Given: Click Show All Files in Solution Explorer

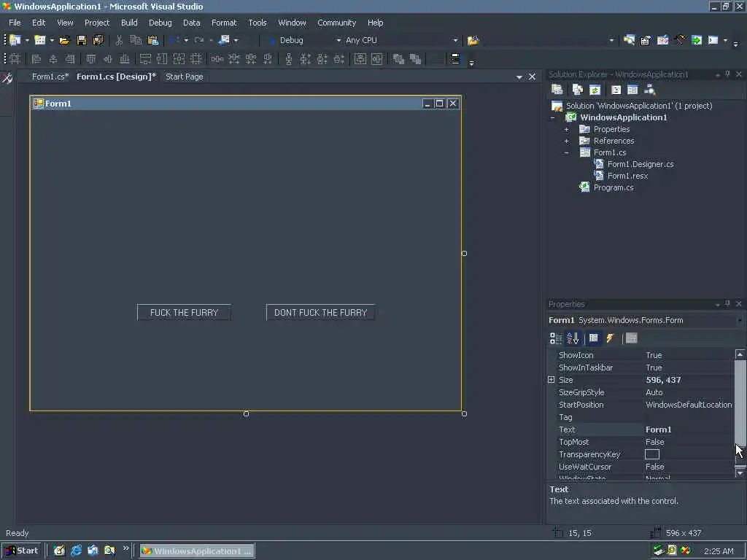Looking at the screenshot, I should click(x=578, y=90).
